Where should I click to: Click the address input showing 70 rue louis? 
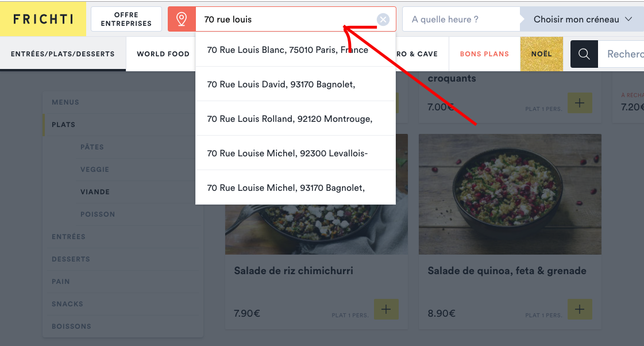[286, 20]
